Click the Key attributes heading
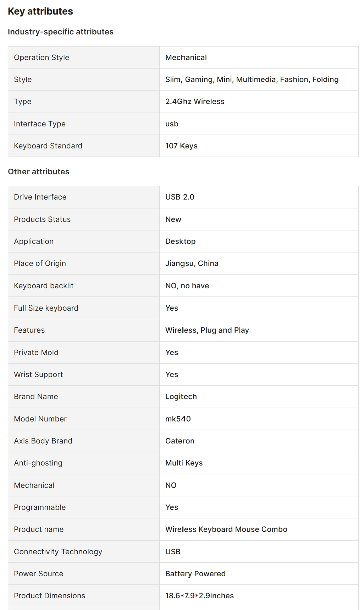364x610 pixels. point(40,11)
